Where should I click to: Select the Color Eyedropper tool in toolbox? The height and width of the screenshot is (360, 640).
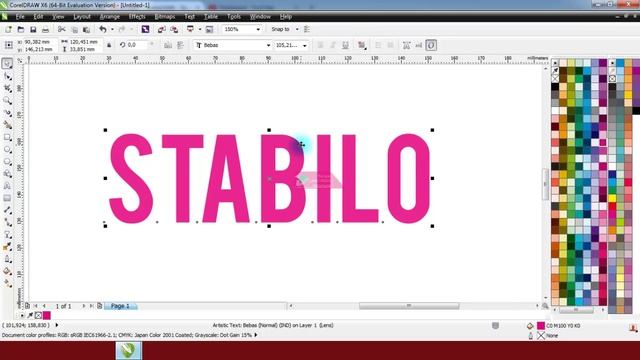point(7,247)
